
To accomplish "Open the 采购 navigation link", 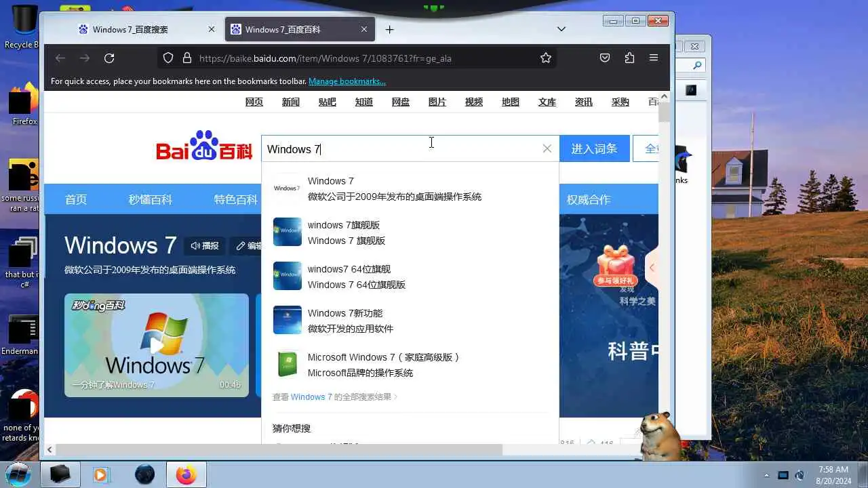I will [x=620, y=102].
